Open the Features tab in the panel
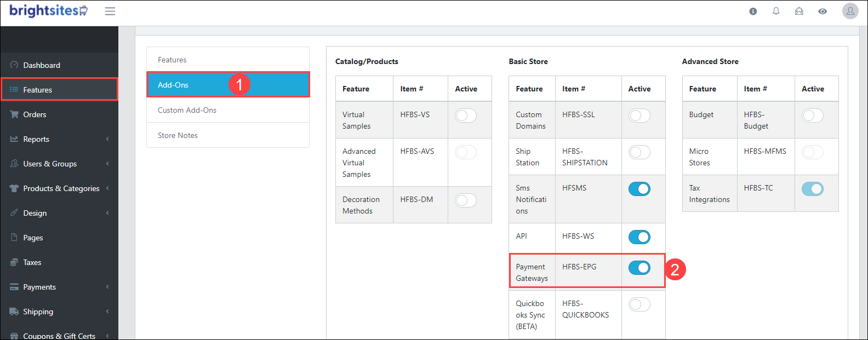 pos(228,60)
